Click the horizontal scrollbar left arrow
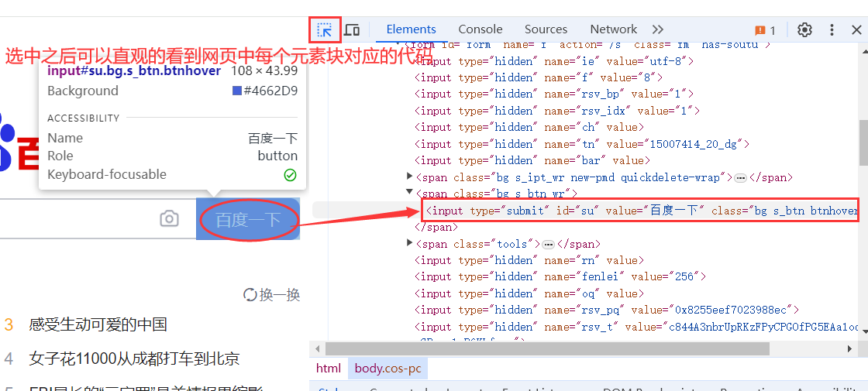The image size is (868, 391). click(316, 348)
